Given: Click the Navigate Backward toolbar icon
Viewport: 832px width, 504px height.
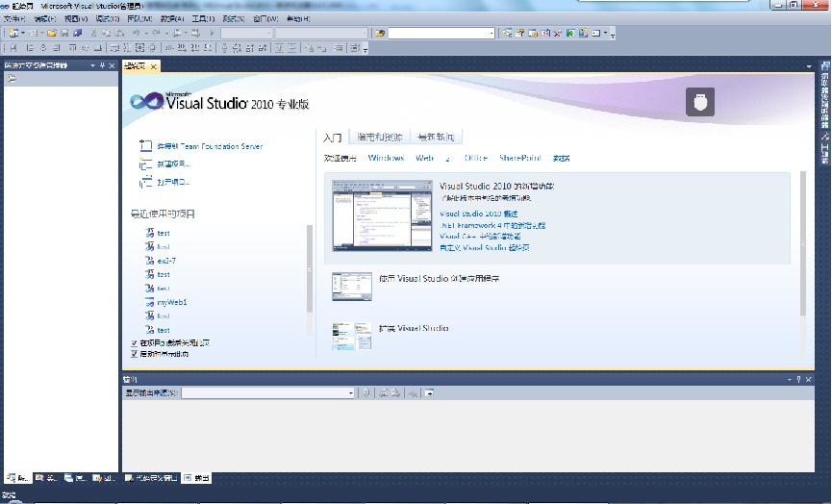Looking at the screenshot, I should click(x=177, y=33).
